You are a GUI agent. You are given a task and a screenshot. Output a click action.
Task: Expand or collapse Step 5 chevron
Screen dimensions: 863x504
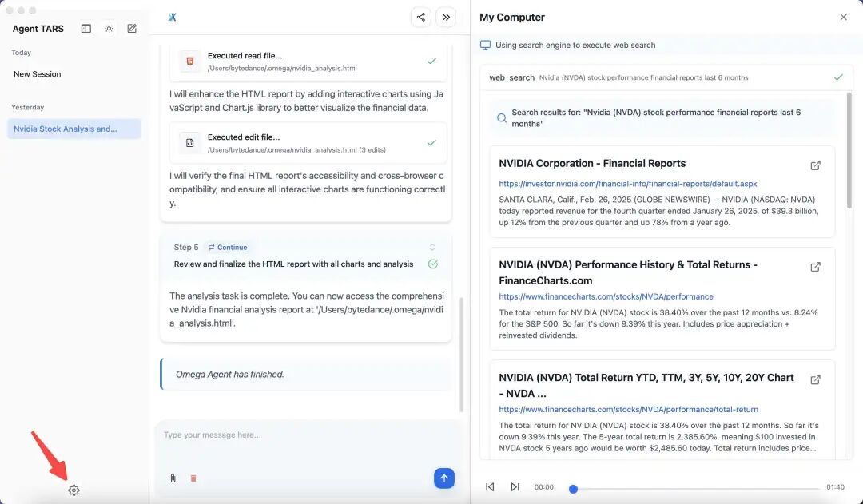pos(432,247)
